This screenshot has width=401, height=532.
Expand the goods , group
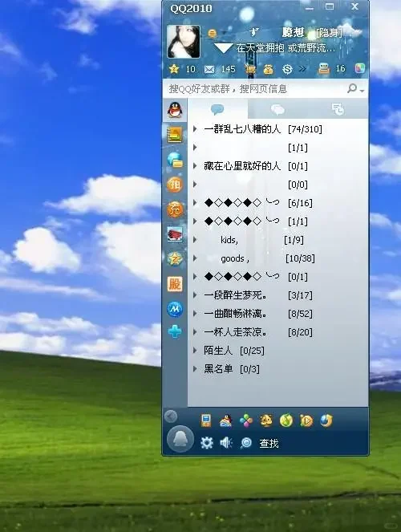tap(195, 258)
